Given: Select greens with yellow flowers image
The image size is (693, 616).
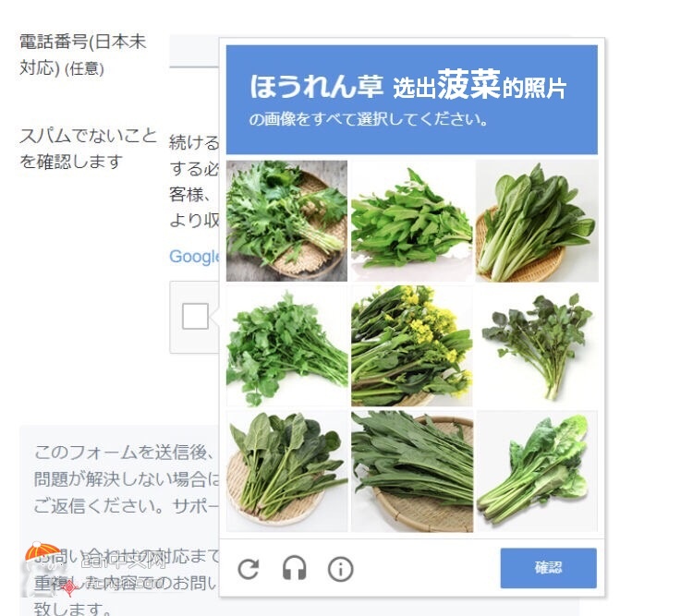Looking at the screenshot, I should [x=411, y=346].
